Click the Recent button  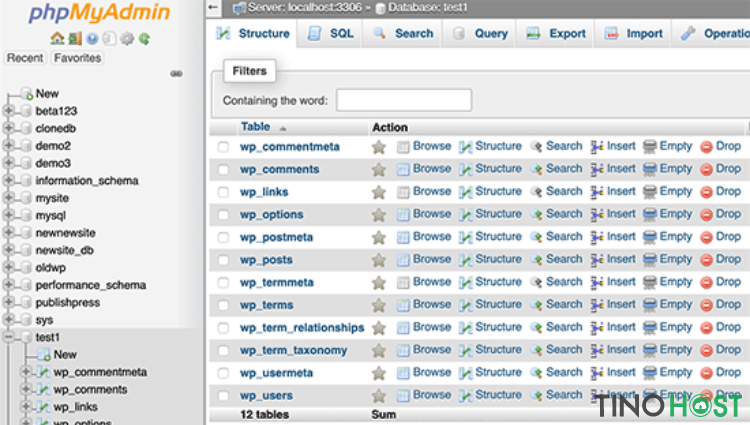[x=25, y=58]
